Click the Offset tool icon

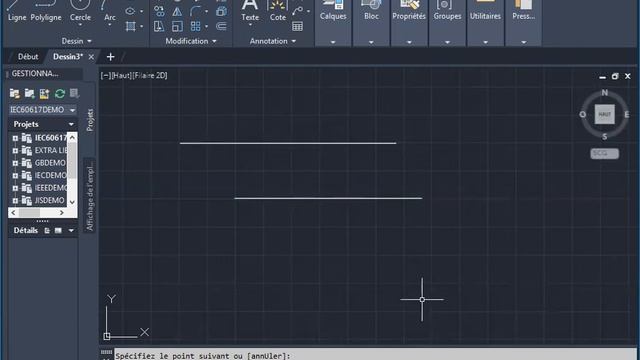tap(221, 27)
